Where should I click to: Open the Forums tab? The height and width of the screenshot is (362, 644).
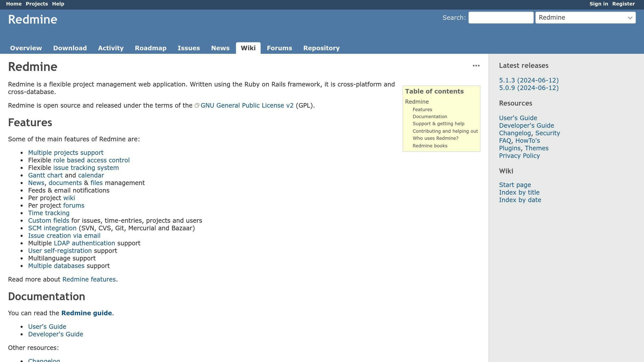[279, 48]
